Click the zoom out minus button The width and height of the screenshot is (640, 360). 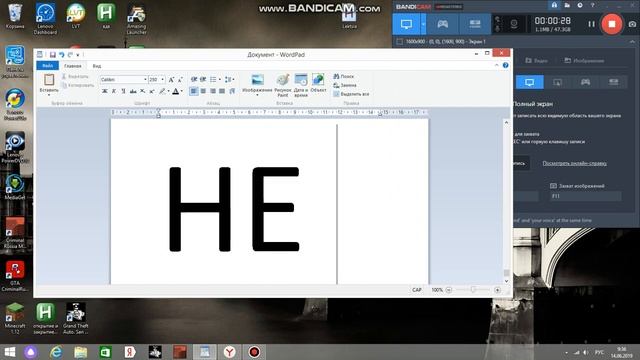click(x=449, y=290)
